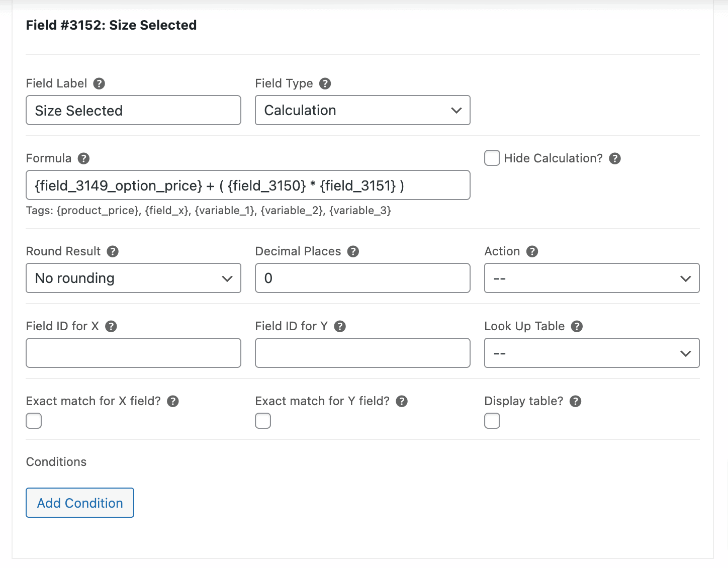This screenshot has width=728, height=568.
Task: Tick the Exact match for X field checkbox
Action: coord(34,421)
